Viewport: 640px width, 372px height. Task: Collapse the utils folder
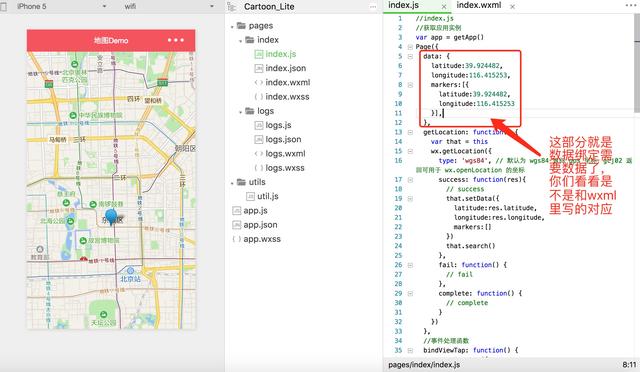pos(232,183)
